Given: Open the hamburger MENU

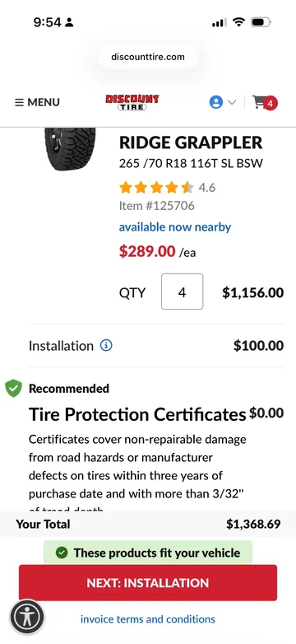Looking at the screenshot, I should pos(37,102).
